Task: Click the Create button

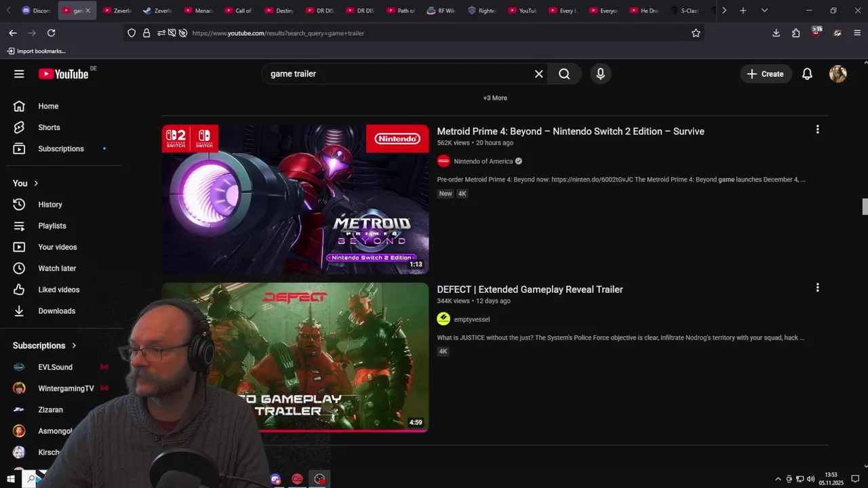Action: pyautogui.click(x=766, y=74)
